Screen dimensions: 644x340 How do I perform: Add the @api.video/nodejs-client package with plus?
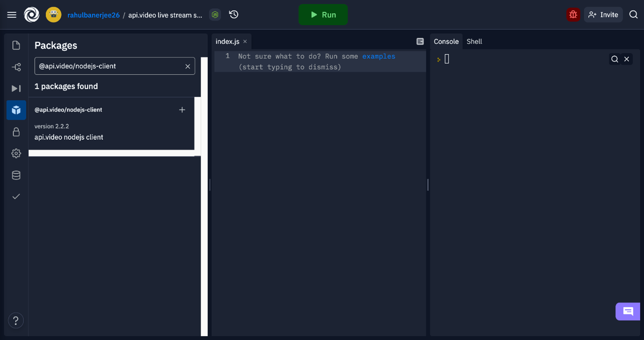coord(182,110)
